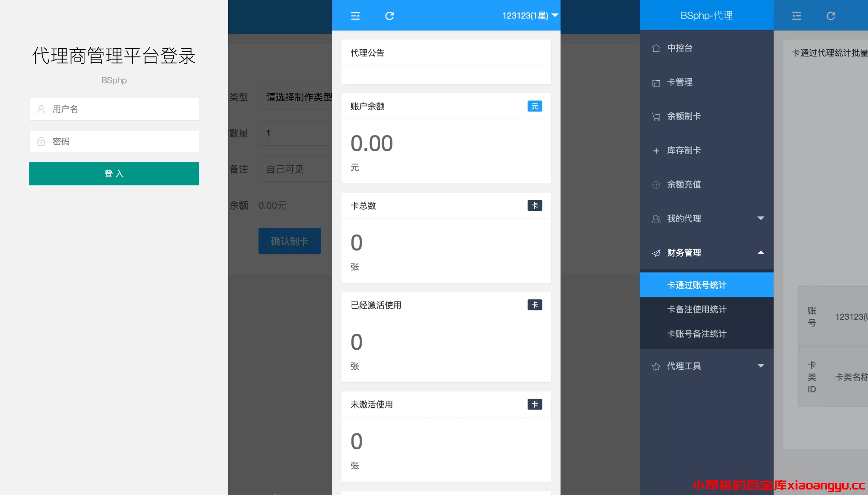The width and height of the screenshot is (868, 495).
Task: Open the sidebar menu icon at top left
Action: click(x=355, y=16)
